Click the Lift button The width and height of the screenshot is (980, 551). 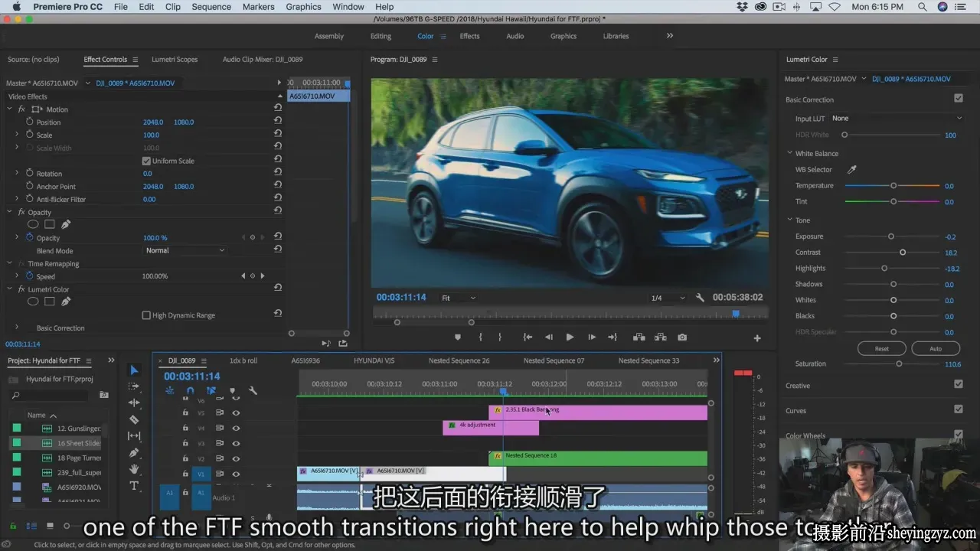click(639, 337)
